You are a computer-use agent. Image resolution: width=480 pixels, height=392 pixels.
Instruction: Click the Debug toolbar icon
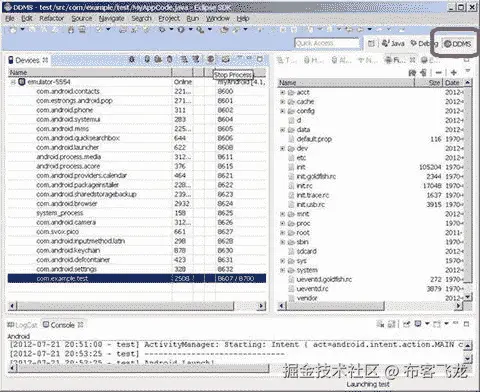(162, 30)
